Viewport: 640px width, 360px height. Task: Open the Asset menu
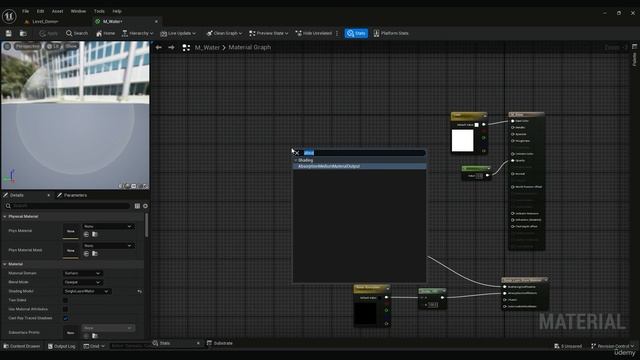tap(58, 11)
